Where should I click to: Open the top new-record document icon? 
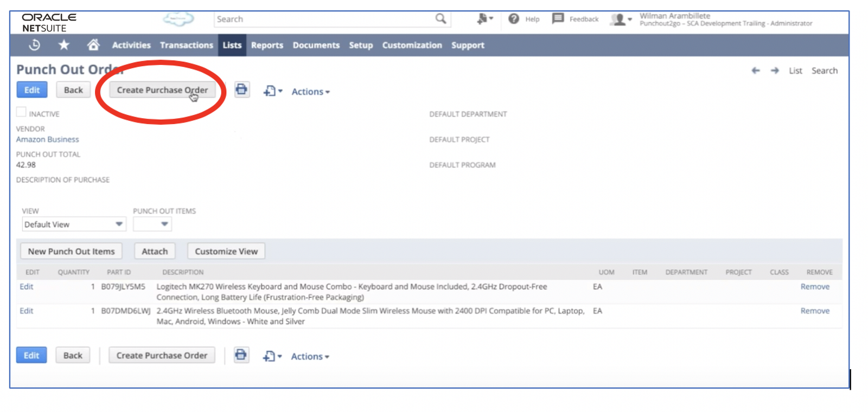273,91
